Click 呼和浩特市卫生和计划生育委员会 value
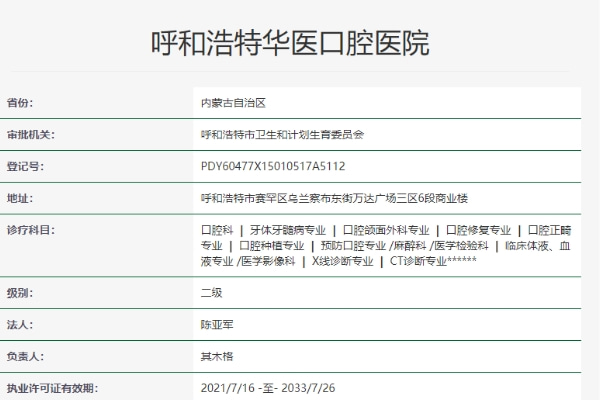The width and height of the screenshot is (600, 400). click(x=282, y=134)
